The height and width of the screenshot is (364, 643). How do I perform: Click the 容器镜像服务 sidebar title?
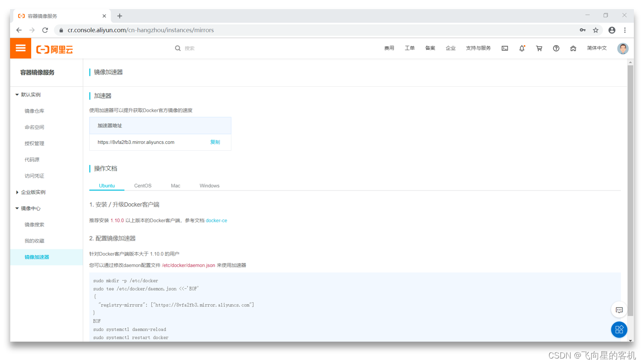click(37, 73)
